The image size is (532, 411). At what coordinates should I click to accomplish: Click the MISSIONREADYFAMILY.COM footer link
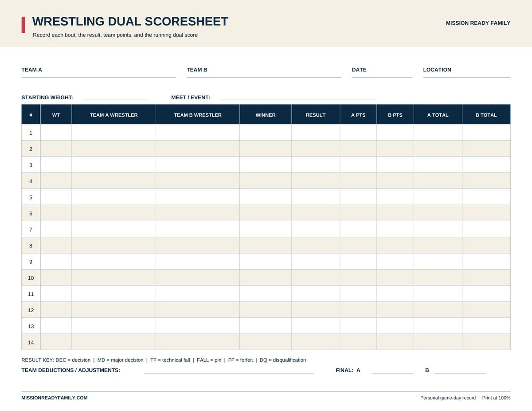click(x=55, y=398)
